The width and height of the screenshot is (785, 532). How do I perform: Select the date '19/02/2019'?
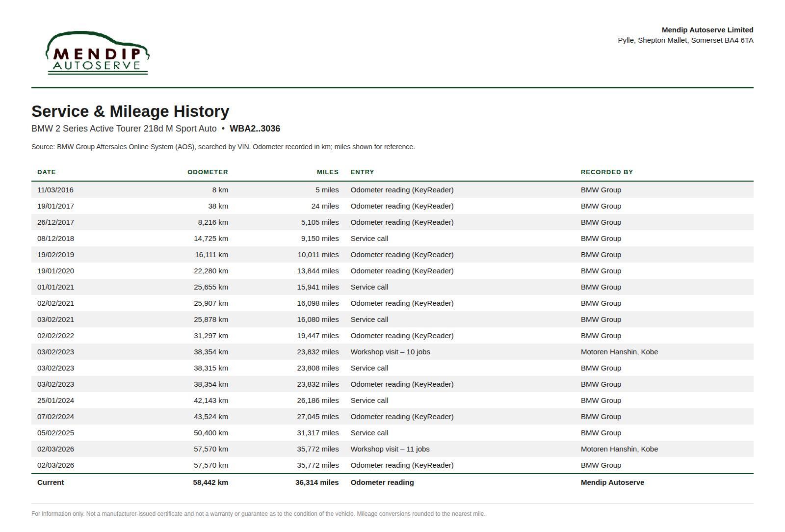[55, 255]
